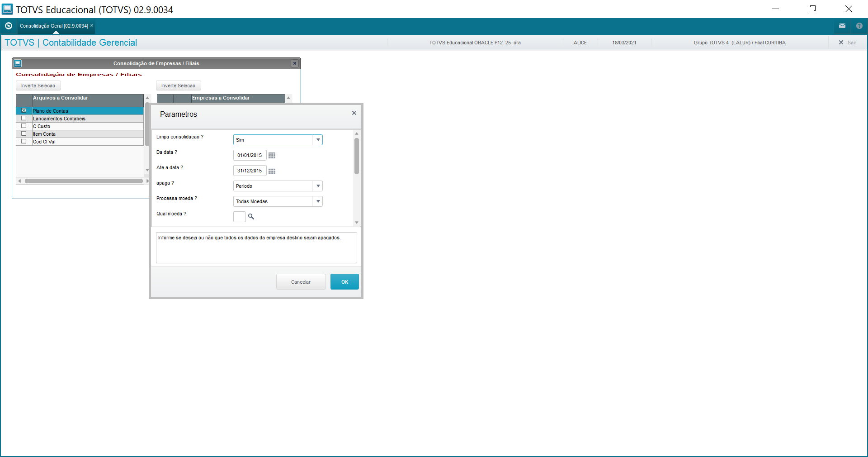Select the C Custo row
Image resolution: width=868 pixels, height=457 pixels.
[80, 126]
